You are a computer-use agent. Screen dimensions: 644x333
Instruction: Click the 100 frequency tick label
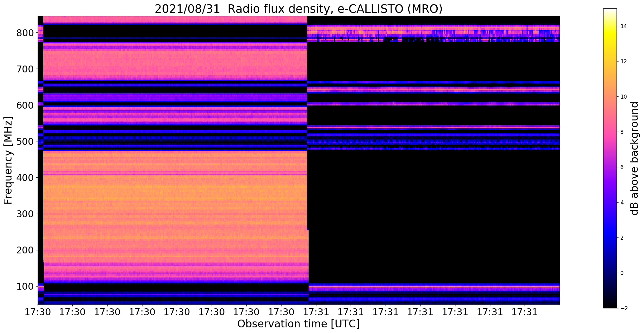25,286
